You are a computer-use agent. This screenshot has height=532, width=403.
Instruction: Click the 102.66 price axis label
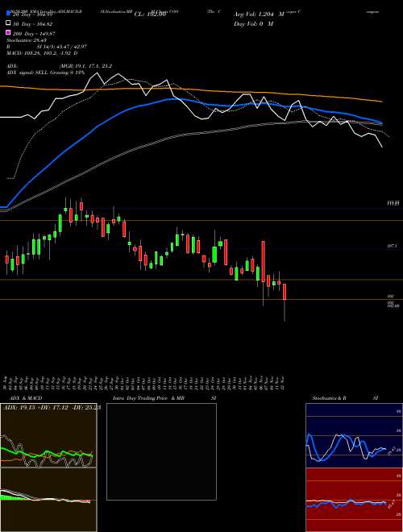393,305
